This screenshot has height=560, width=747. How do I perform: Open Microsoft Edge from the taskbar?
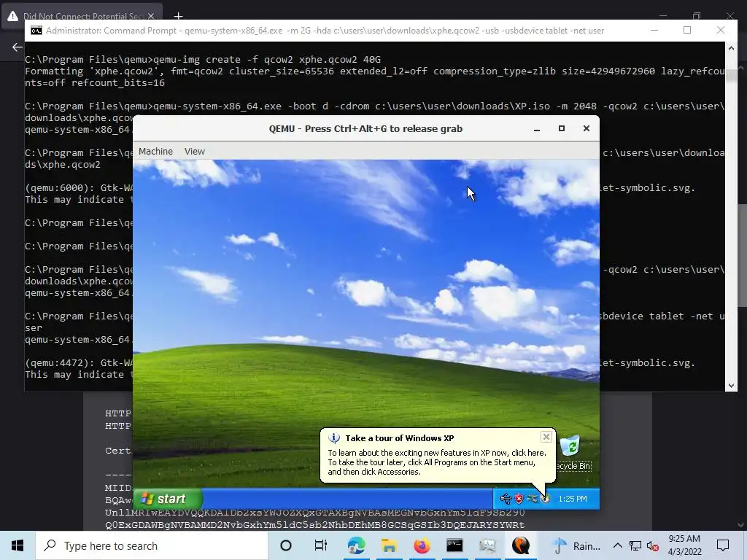[356, 545]
